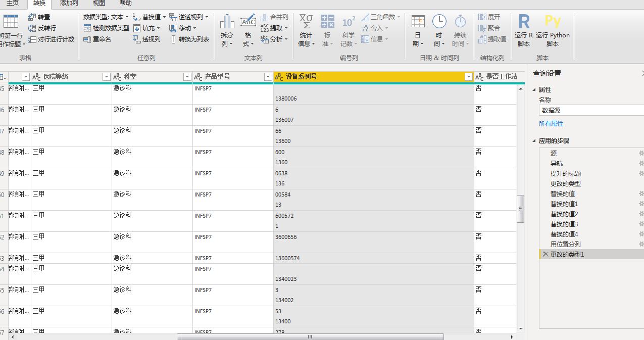The image size is (644, 340).
Task: Click gear icon beside step 源
Action: point(641,153)
